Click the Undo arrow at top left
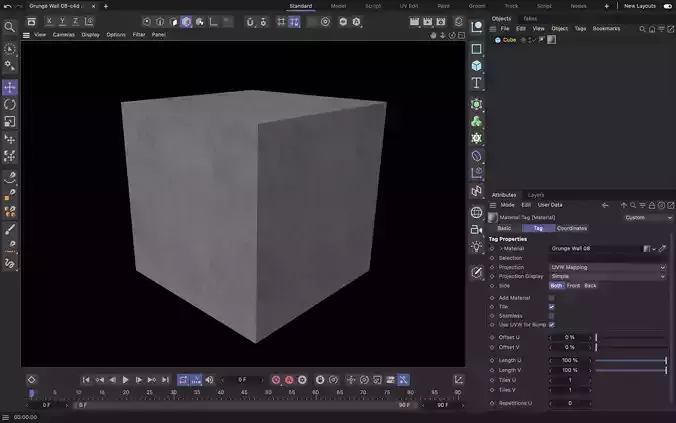676x423 pixels. click(7, 6)
